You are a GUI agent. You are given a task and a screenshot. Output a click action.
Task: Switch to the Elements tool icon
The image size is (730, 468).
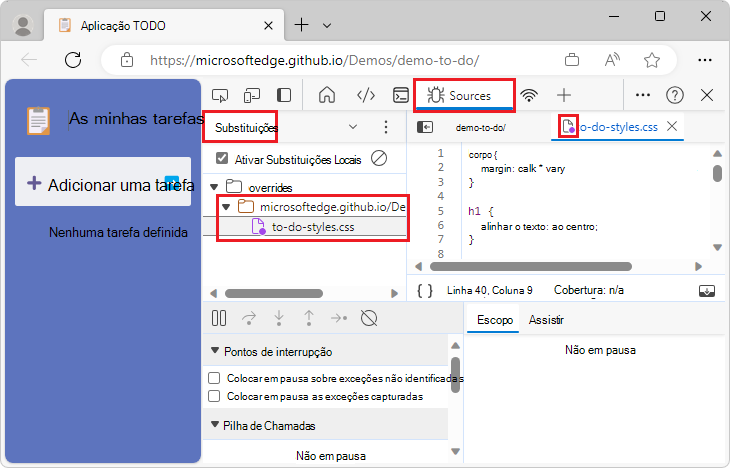point(366,95)
